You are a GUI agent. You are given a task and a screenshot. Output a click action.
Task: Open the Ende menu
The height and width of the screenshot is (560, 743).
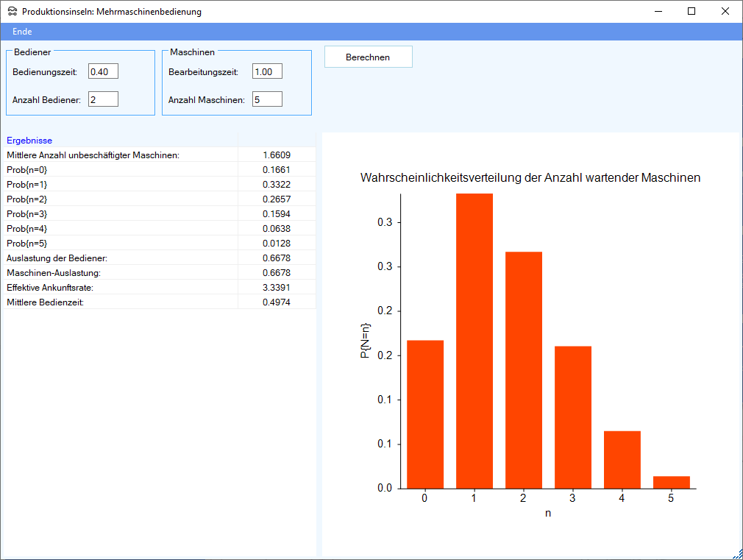pyautogui.click(x=22, y=32)
